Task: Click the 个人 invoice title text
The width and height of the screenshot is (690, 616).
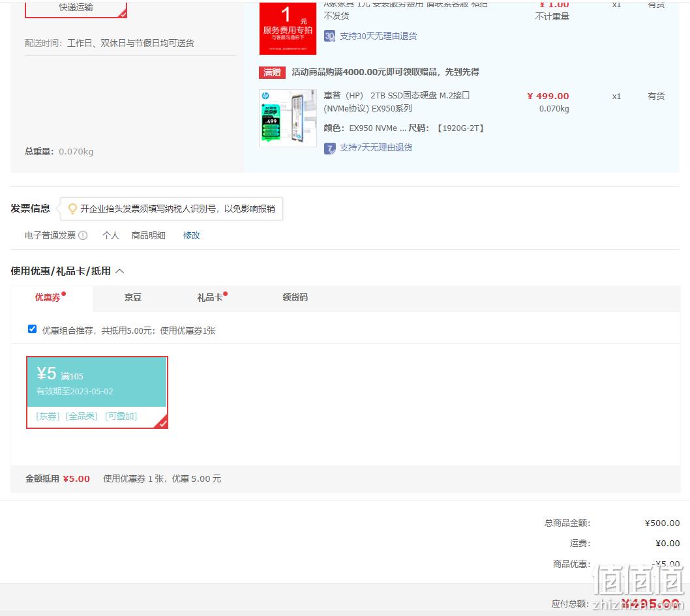Action: point(110,236)
